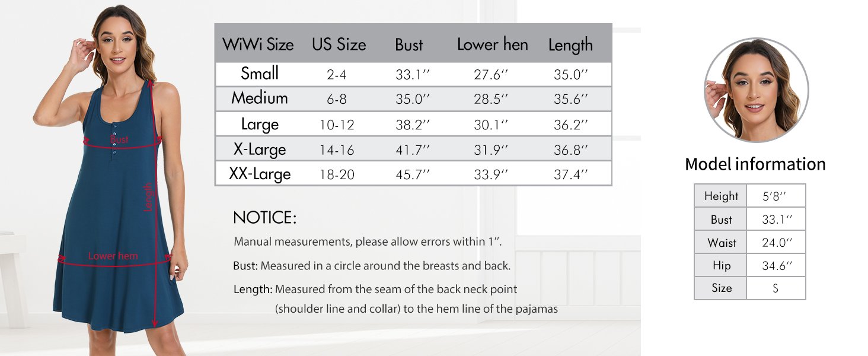Click the NOTICE heading
868x356 pixels.
pos(264,218)
